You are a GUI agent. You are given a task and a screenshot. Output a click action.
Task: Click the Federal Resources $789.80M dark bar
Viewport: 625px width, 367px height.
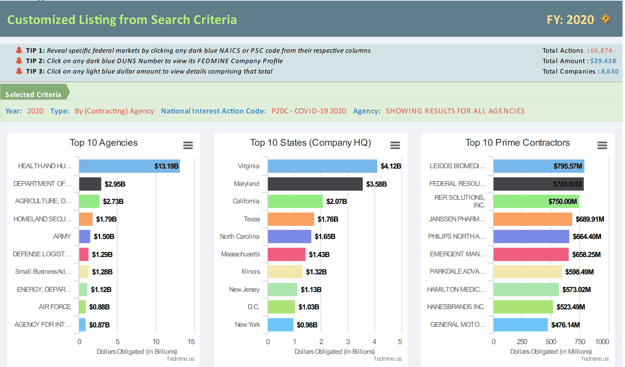point(539,184)
